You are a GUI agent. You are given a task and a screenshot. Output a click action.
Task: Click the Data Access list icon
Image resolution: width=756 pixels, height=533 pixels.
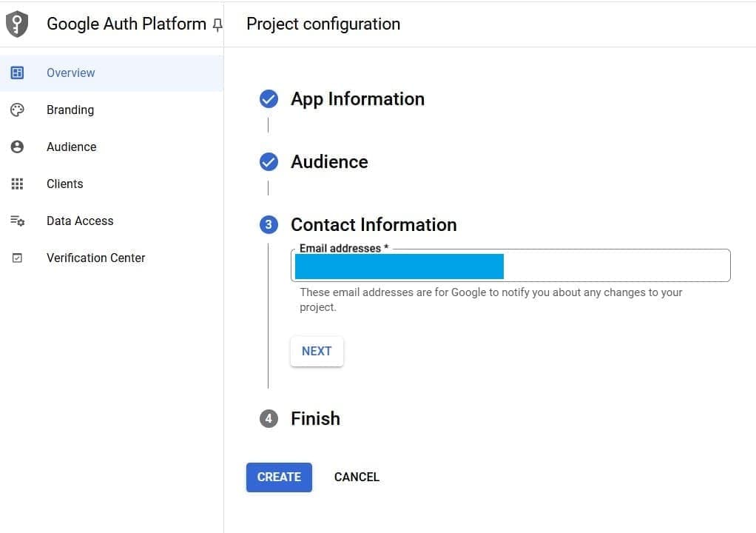click(17, 221)
